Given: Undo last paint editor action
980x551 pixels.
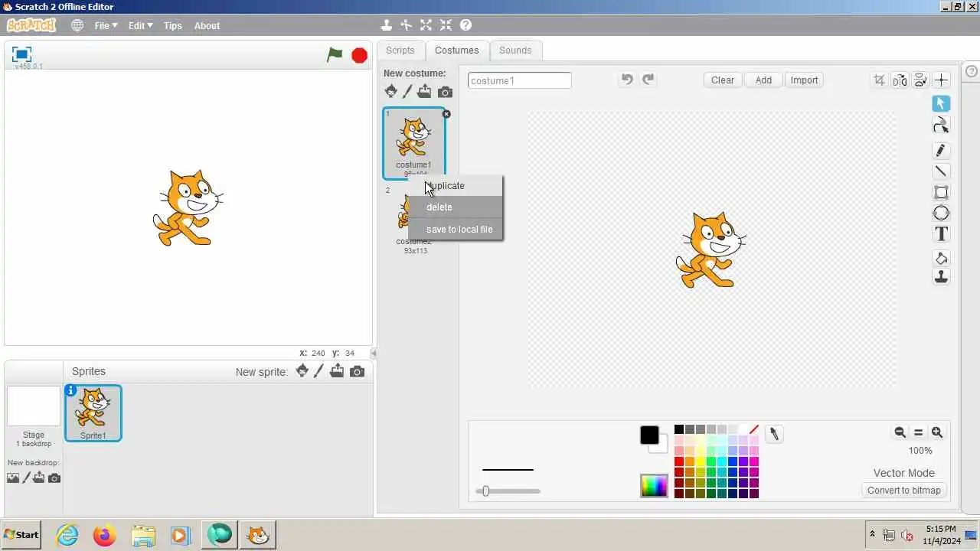Looking at the screenshot, I should [x=627, y=80].
